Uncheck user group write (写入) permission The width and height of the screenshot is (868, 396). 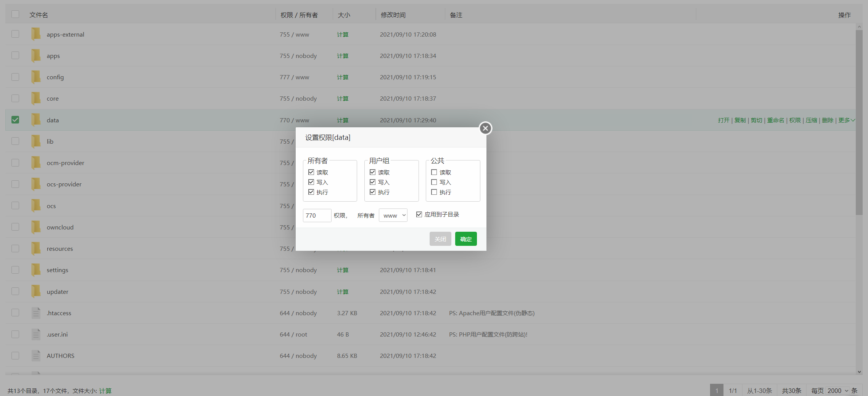tap(372, 182)
